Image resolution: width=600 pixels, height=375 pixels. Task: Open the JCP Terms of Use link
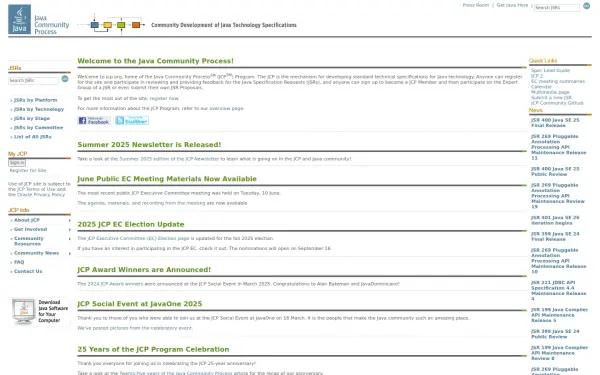tap(37, 190)
